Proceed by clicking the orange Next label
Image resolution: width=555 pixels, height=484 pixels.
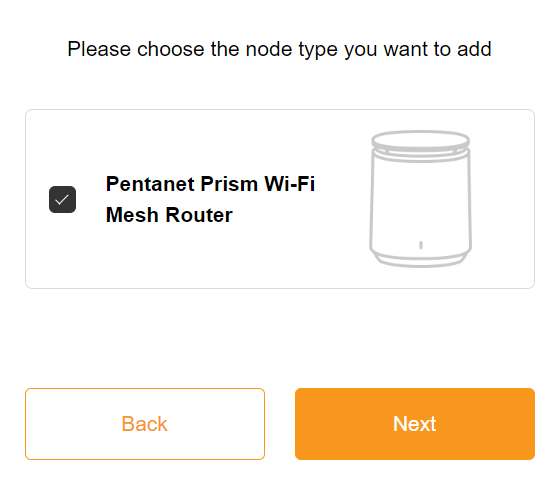[x=414, y=424]
